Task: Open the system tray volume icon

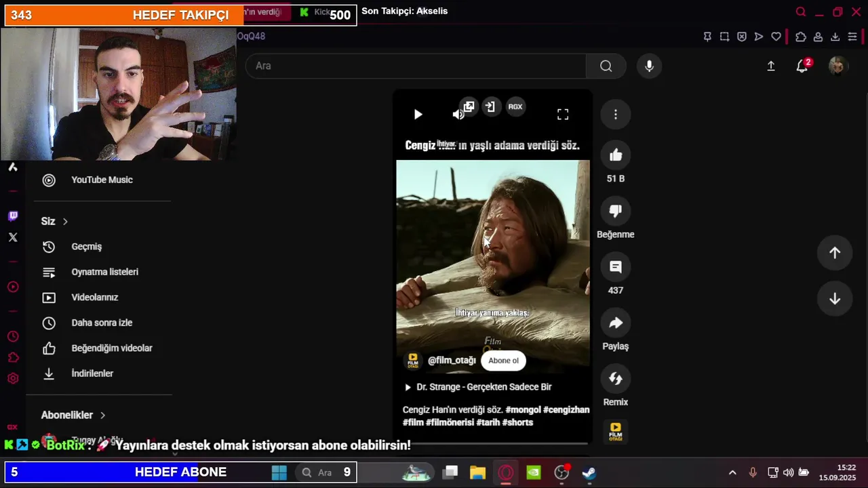Action: coord(788,472)
